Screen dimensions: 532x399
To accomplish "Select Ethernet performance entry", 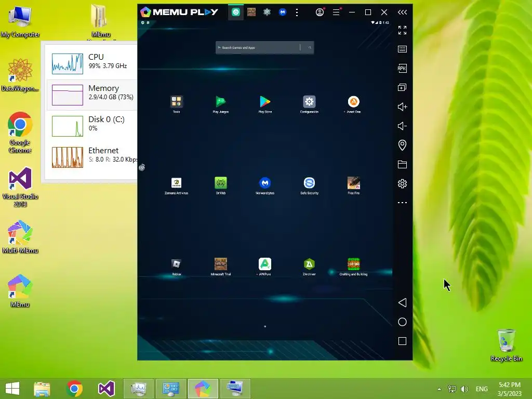I will 92,157.
